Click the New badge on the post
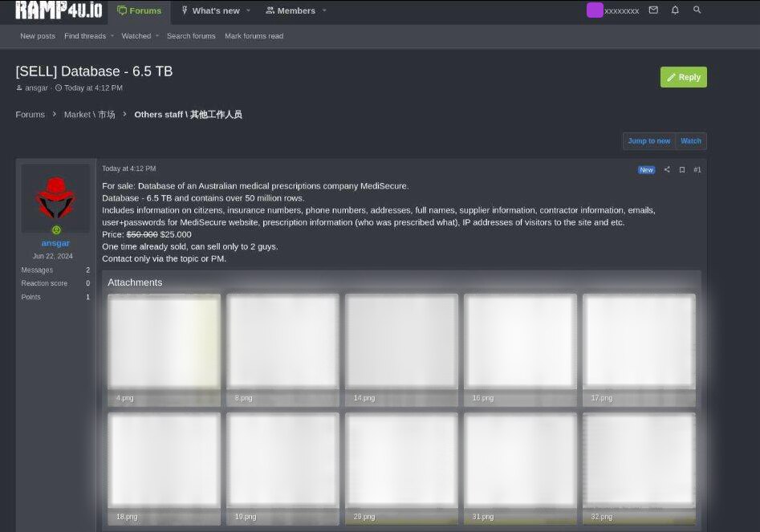Image resolution: width=760 pixels, height=532 pixels. tap(646, 169)
